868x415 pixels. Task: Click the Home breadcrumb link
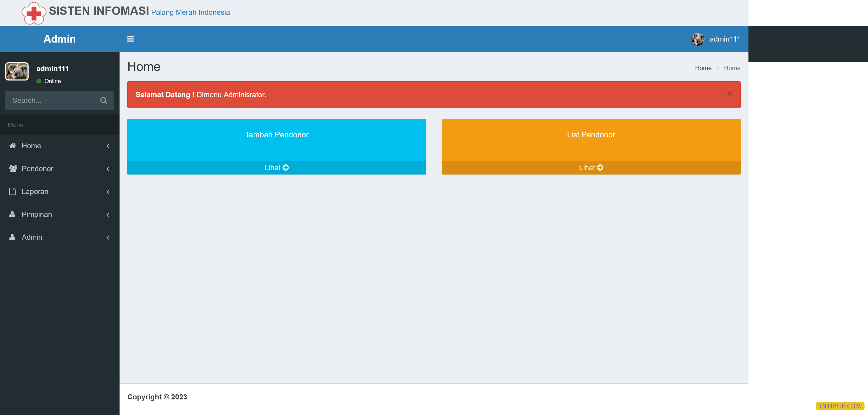[x=703, y=68]
